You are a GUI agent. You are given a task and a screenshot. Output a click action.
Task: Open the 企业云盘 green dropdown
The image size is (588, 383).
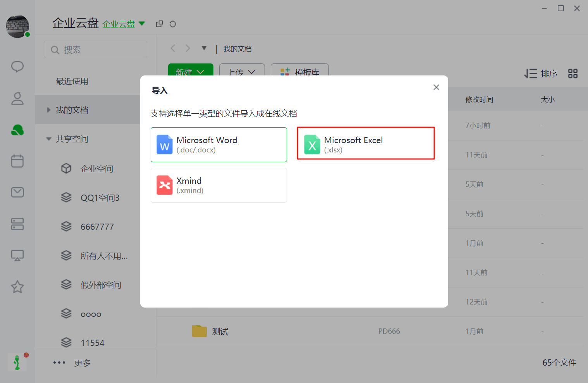click(124, 24)
